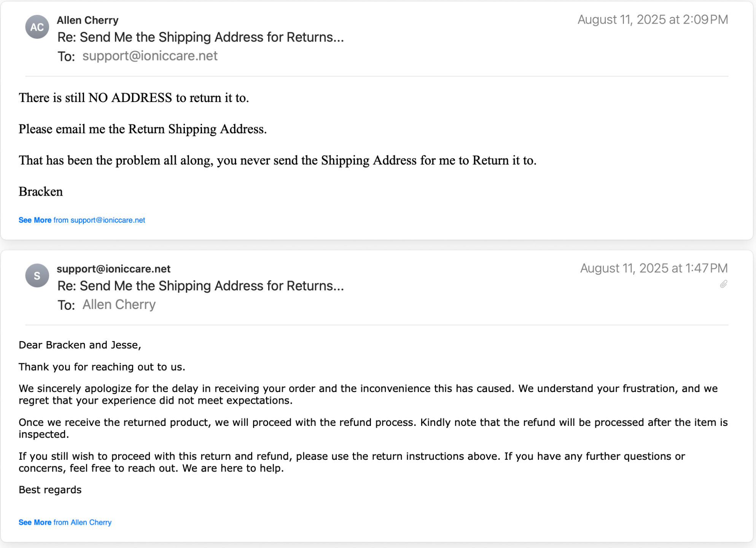Click the "Best regards" closing line
756x548 pixels.
coord(50,490)
